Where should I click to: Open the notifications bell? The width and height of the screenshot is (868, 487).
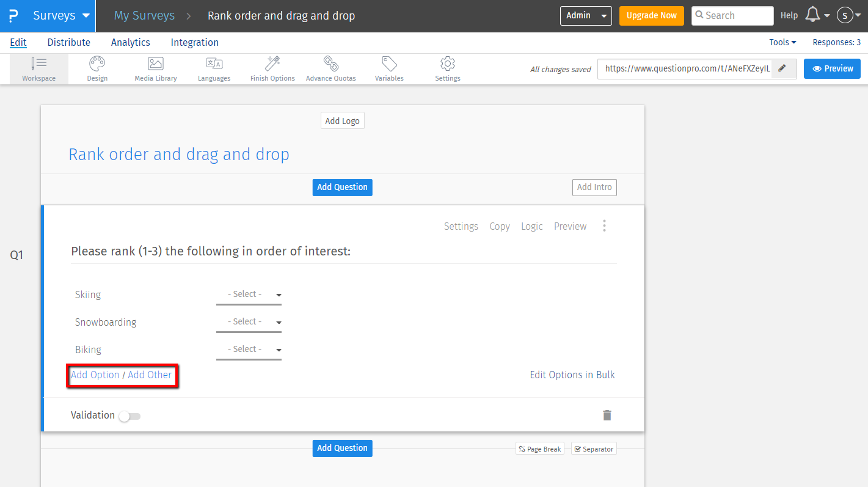[x=812, y=15]
